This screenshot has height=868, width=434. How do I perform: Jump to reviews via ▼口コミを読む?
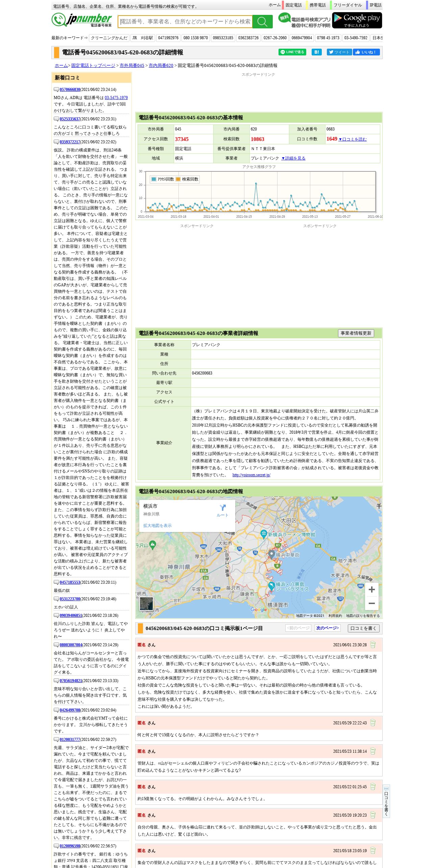353,139
